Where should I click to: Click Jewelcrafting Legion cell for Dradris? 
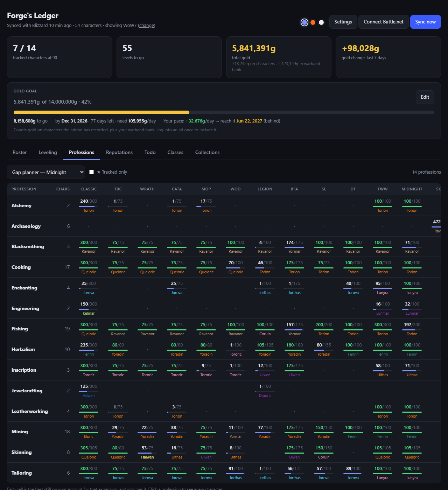[x=265, y=391]
